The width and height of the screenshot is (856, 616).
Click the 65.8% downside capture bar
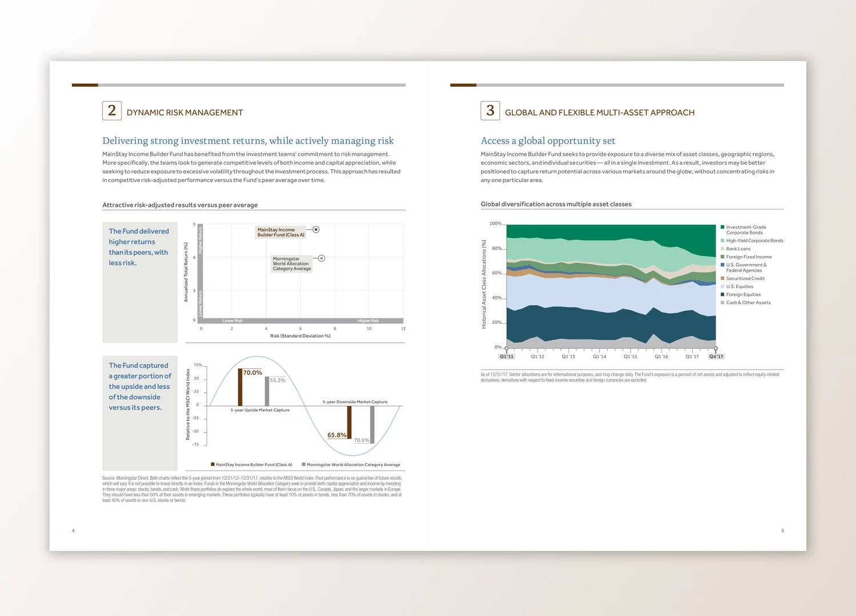pos(349,422)
